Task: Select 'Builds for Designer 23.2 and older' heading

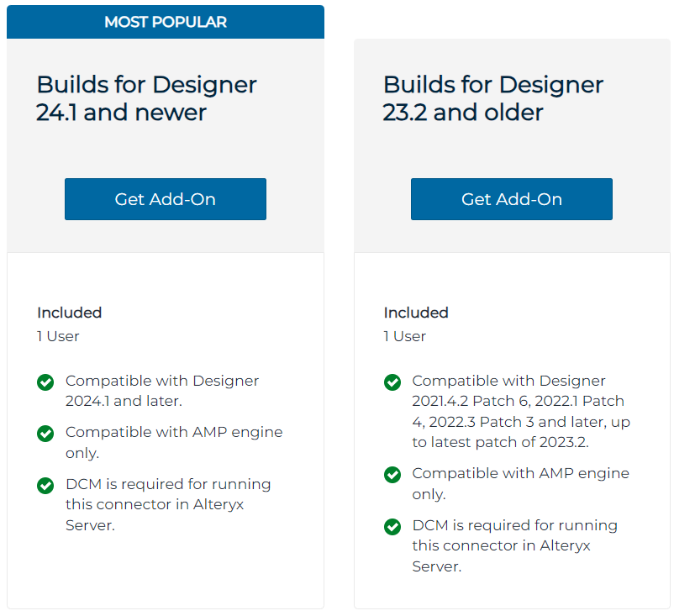Action: 493,98
